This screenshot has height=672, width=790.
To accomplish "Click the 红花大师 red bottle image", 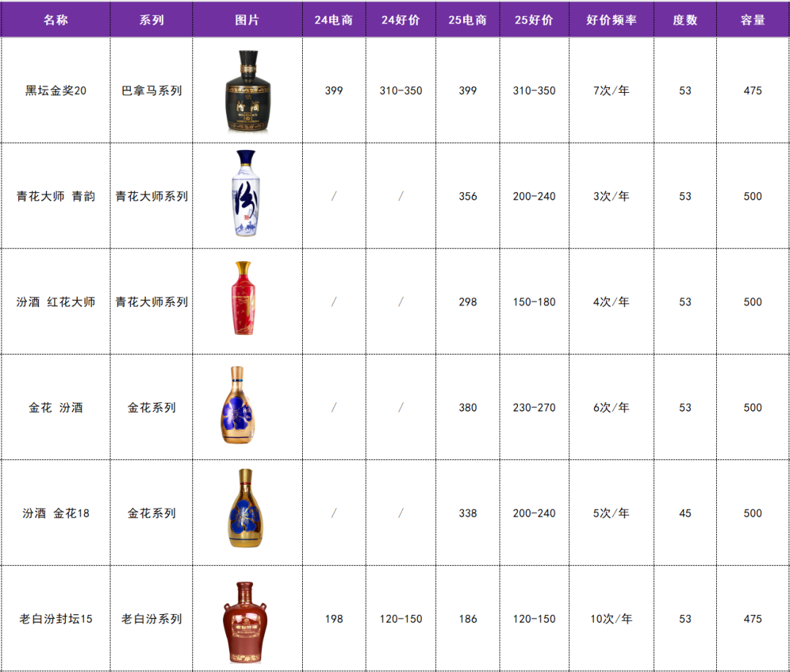I will click(x=244, y=298).
